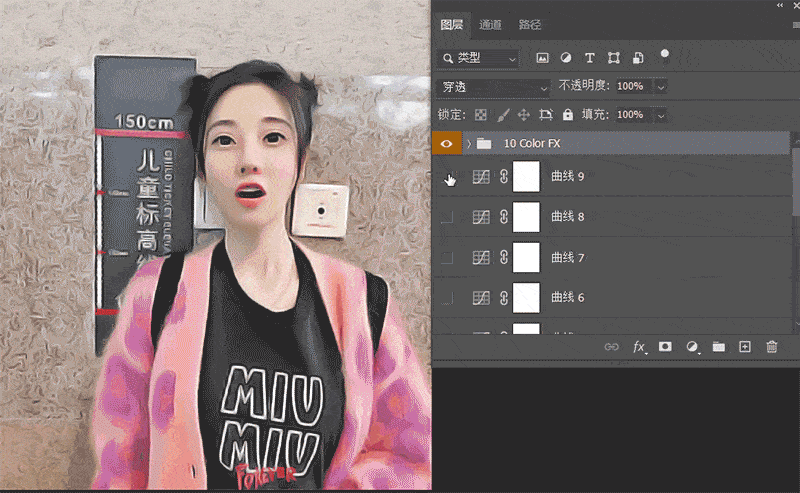Filter layers by adjustment layer type
800x493 pixels.
coord(566,58)
